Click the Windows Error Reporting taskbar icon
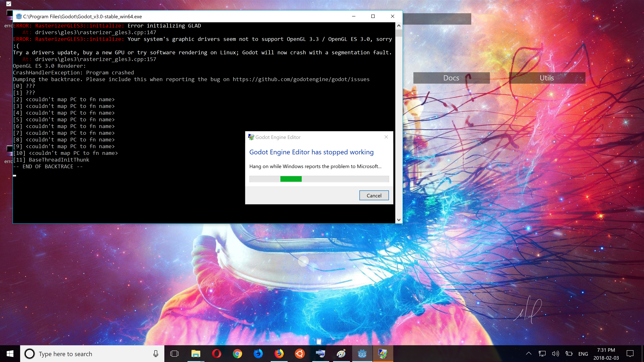The width and height of the screenshot is (644, 362). pyautogui.click(x=383, y=354)
